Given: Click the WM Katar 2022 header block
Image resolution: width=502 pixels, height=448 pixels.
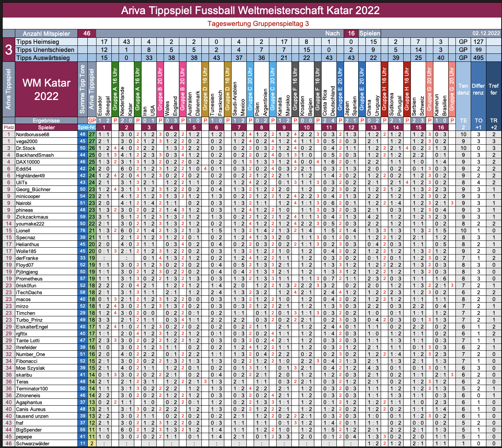Looking at the screenshot, I should pyautogui.click(x=46, y=89).
